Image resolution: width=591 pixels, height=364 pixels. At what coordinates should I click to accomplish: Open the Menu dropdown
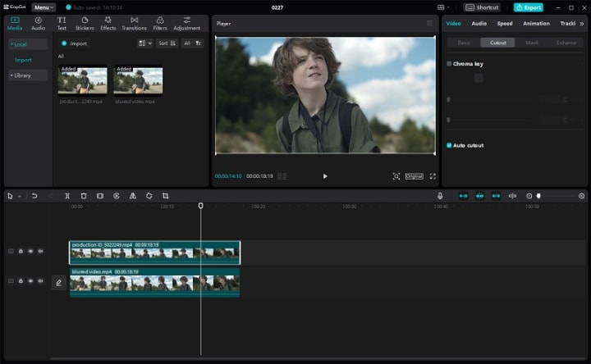[x=44, y=7]
